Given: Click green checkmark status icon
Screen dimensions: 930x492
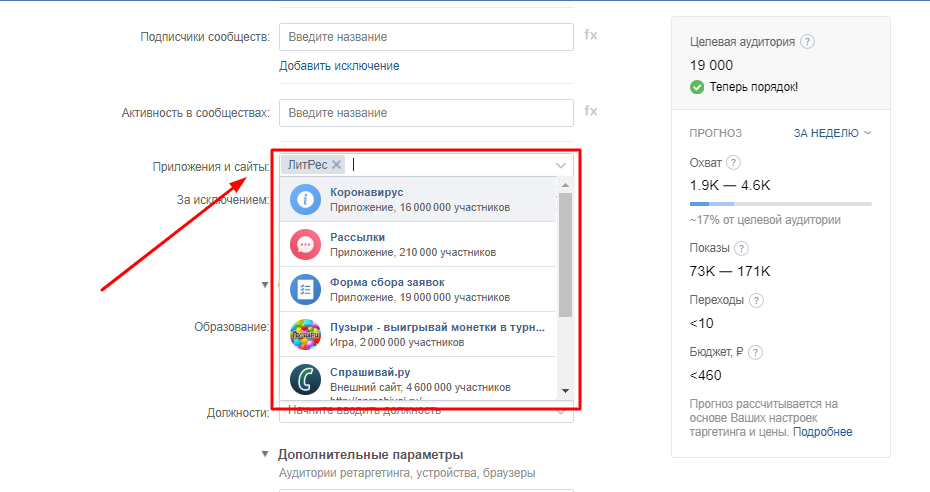Looking at the screenshot, I should click(x=697, y=87).
